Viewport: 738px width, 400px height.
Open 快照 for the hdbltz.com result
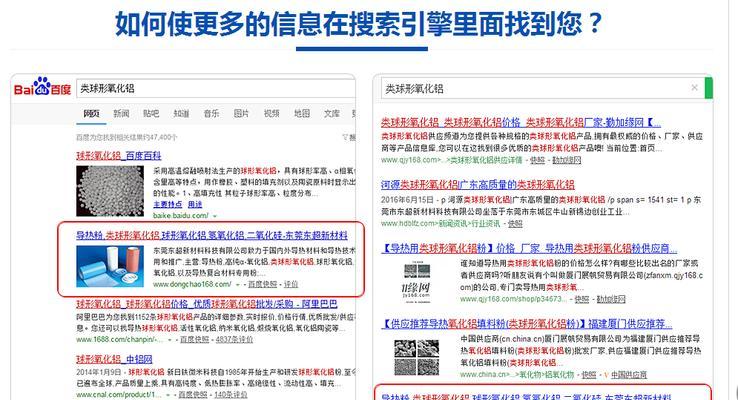click(x=515, y=224)
